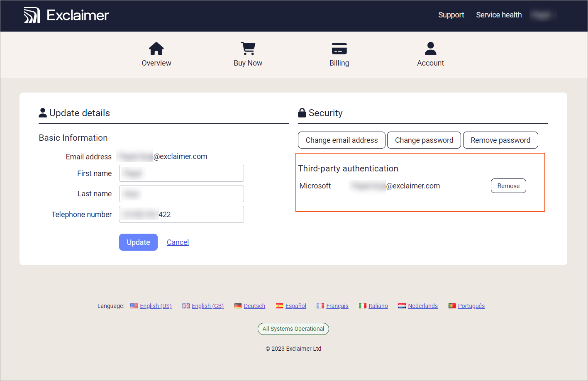This screenshot has width=588, height=381.
Task: Open the Buy Now shopping cart icon
Action: tap(248, 49)
